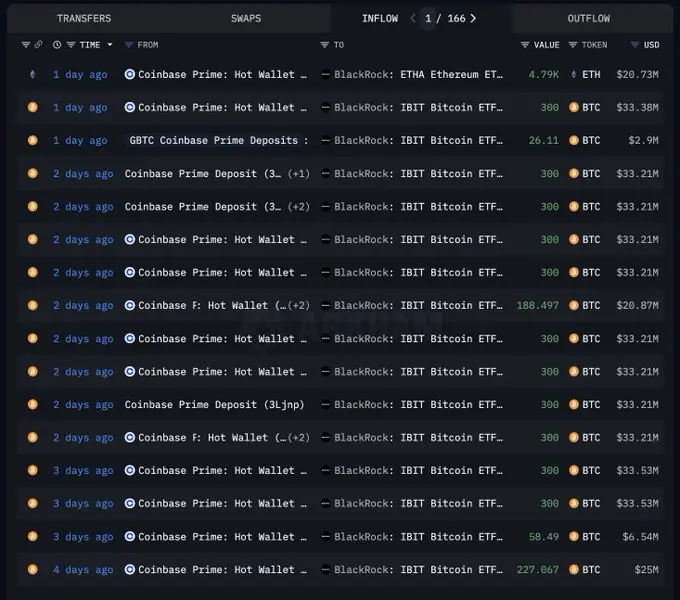The image size is (680, 600).
Task: Open the TO column filter
Action: tap(324, 45)
